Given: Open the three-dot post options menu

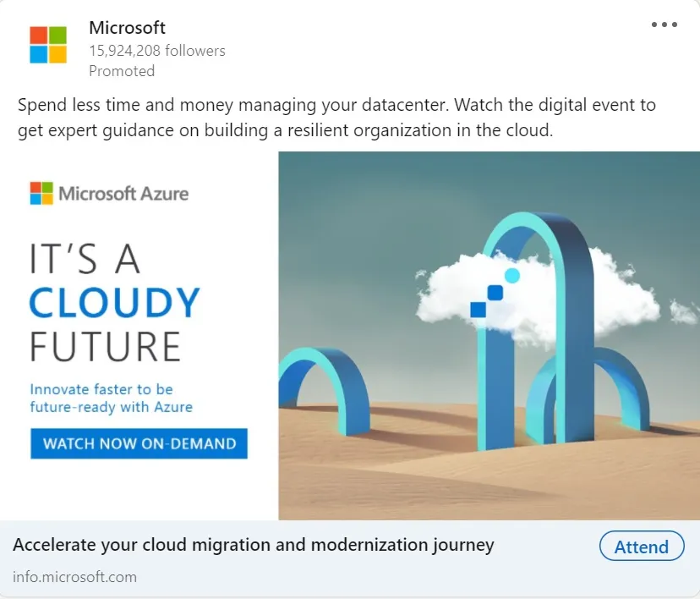Looking at the screenshot, I should (x=664, y=25).
